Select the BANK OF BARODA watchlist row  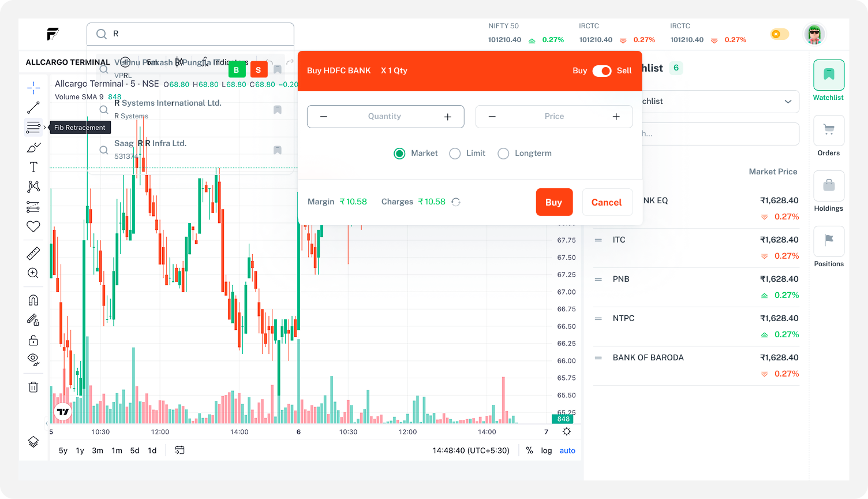coord(696,366)
